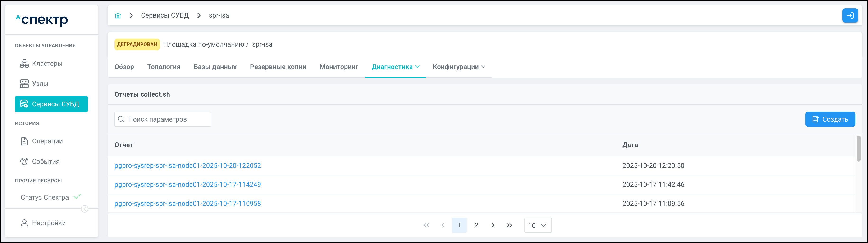Open События history section

(x=46, y=161)
